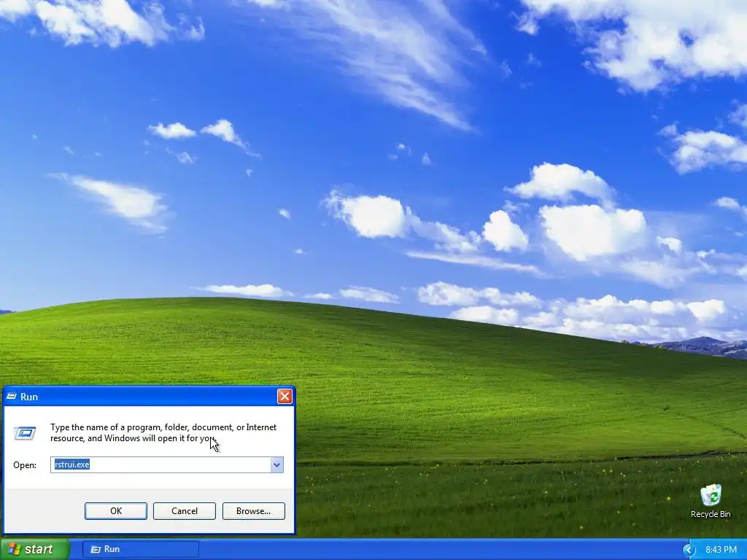Click the 8:43 PM taskbar clock
Viewport: 747px width, 560px height.
pos(721,550)
